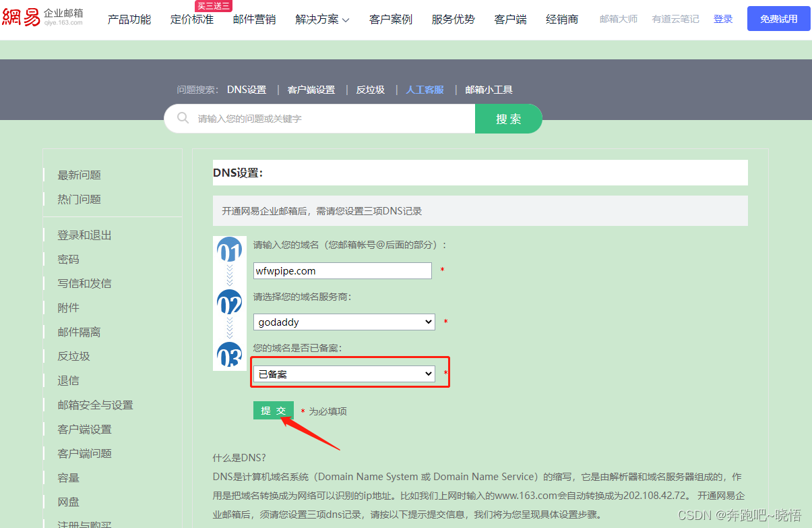Click the 您的域名是否已备案 label
The height and width of the screenshot is (528, 812).
pyautogui.click(x=298, y=348)
